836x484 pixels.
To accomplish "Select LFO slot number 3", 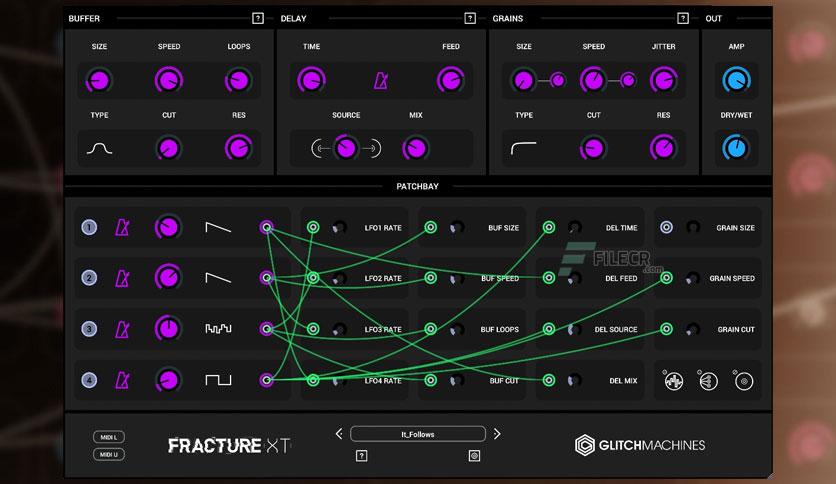I will 89,329.
